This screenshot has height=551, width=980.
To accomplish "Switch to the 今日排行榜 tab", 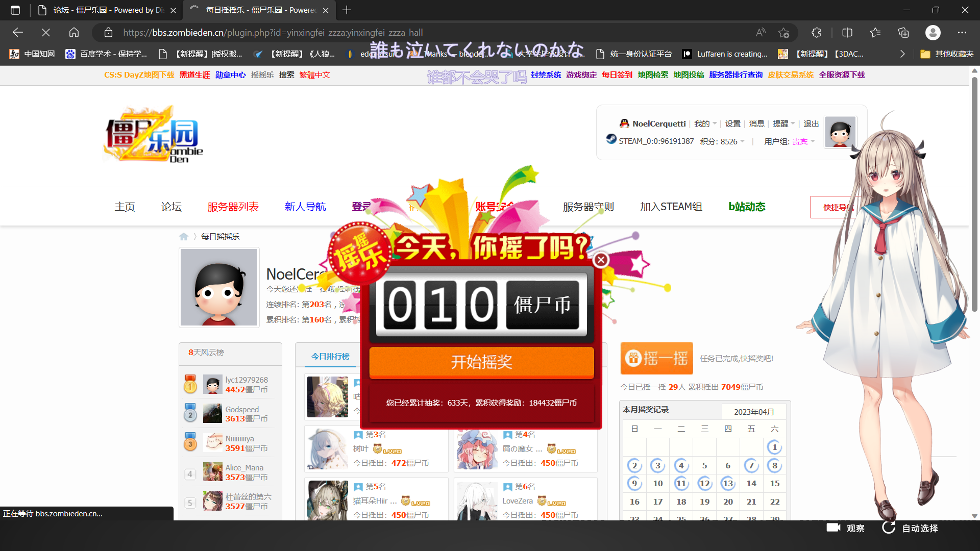I will pos(330,356).
